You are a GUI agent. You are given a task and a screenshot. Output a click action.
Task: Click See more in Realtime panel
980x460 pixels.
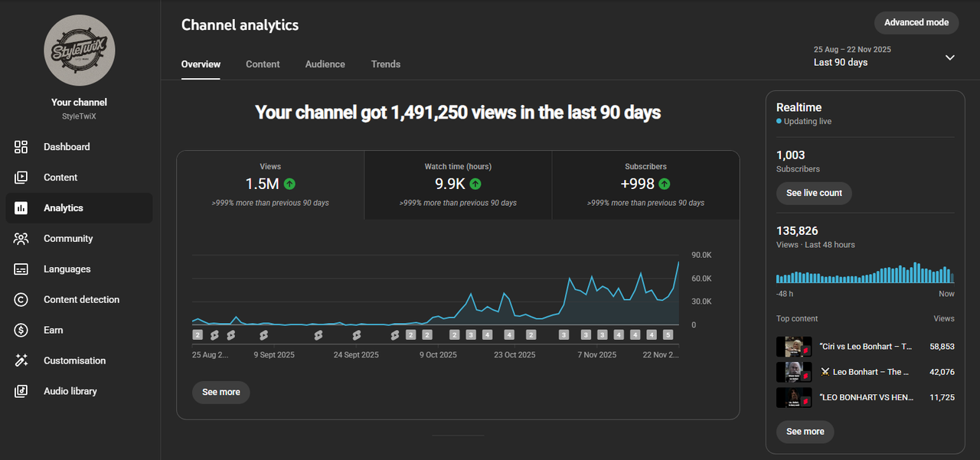(805, 432)
